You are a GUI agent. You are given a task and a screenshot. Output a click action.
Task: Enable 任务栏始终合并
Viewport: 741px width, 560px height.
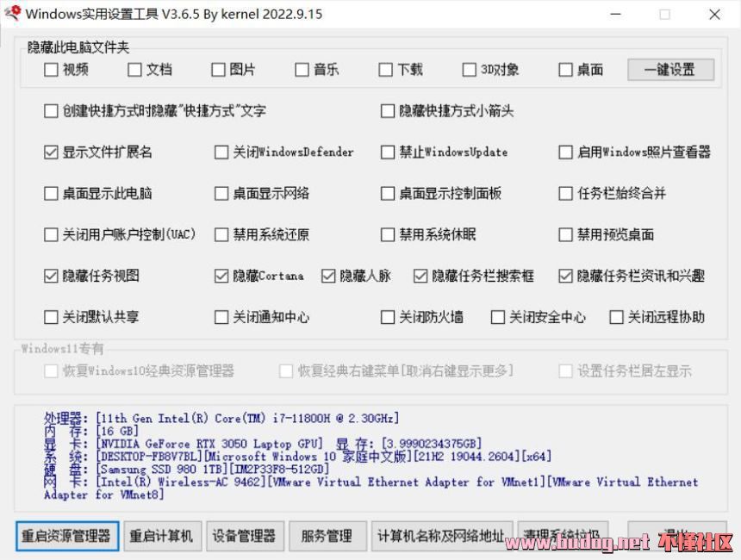(566, 193)
